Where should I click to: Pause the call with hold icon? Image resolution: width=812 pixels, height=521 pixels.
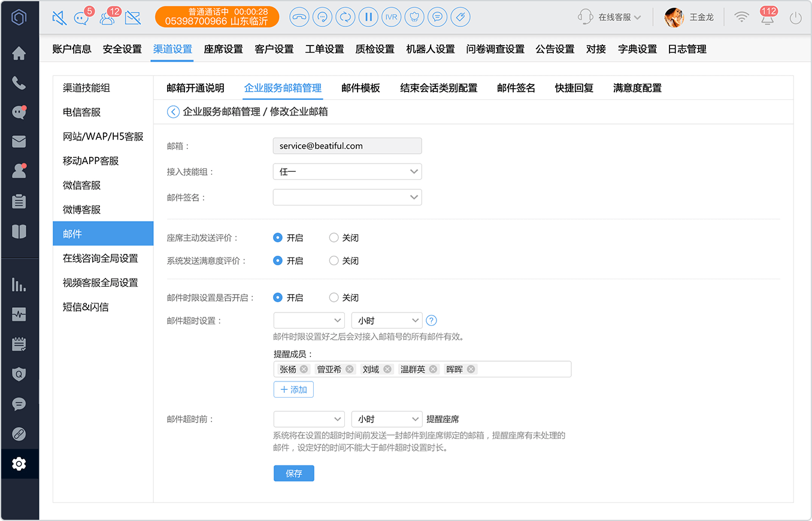pyautogui.click(x=368, y=17)
